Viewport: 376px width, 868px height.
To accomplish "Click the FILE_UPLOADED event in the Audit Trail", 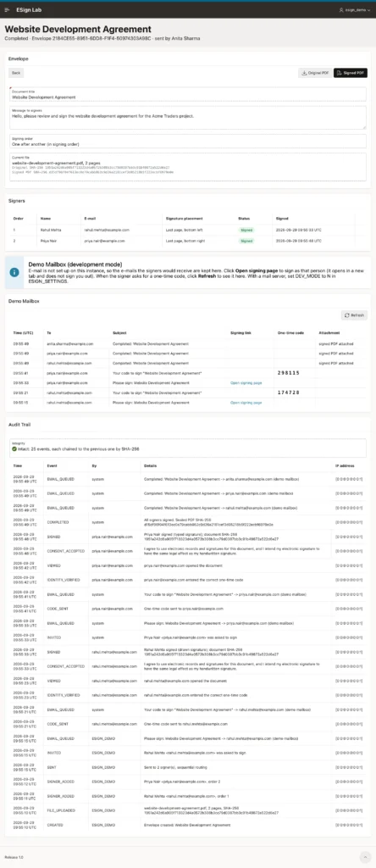I will click(x=60, y=811).
